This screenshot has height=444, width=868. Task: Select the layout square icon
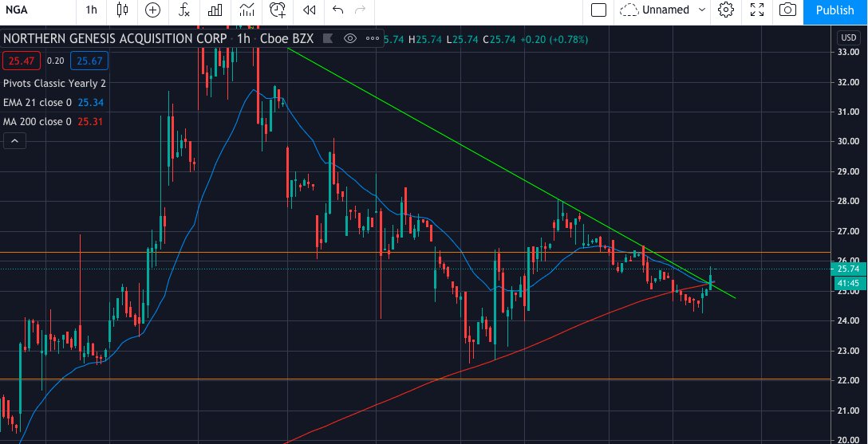tap(598, 10)
